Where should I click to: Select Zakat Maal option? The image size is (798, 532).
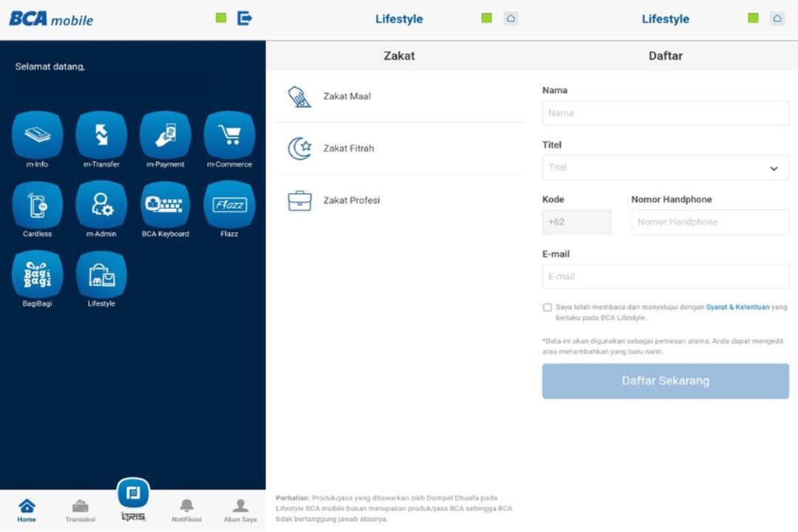pos(399,96)
